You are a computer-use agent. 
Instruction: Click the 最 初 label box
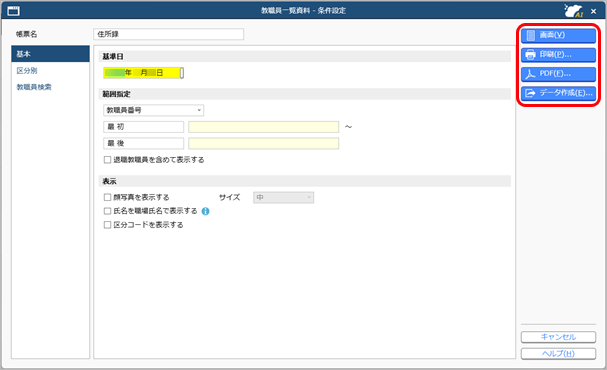[143, 127]
